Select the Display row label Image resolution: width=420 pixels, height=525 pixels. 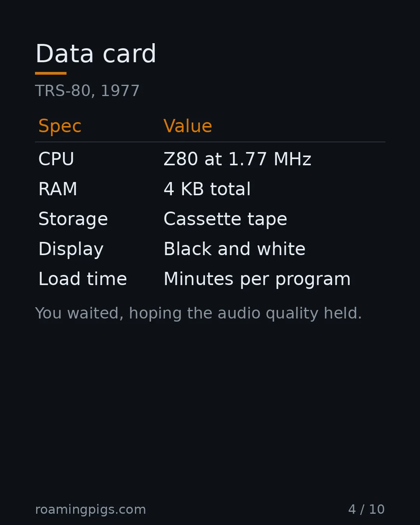point(71,249)
